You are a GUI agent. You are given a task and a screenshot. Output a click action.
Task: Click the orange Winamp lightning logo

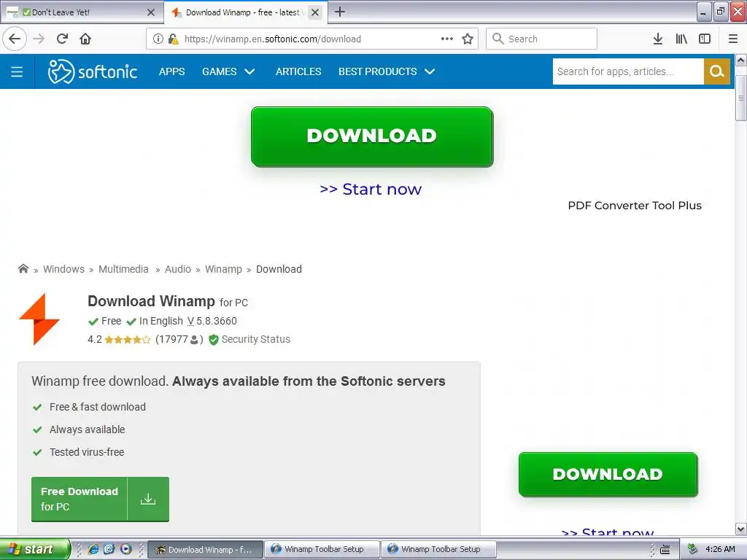coord(39,319)
